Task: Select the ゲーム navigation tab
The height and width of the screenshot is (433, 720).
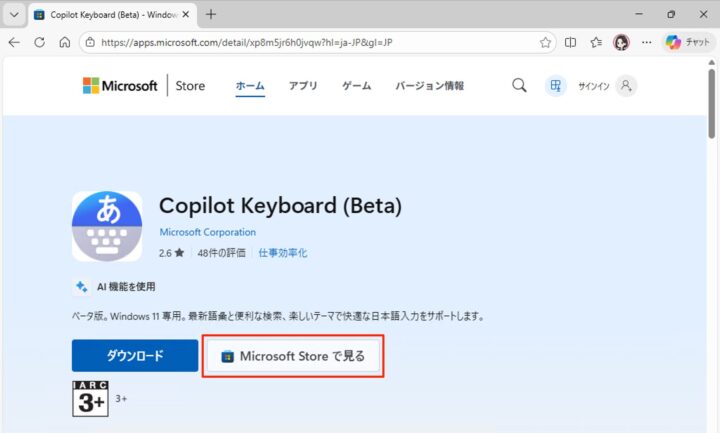Action: (x=356, y=86)
